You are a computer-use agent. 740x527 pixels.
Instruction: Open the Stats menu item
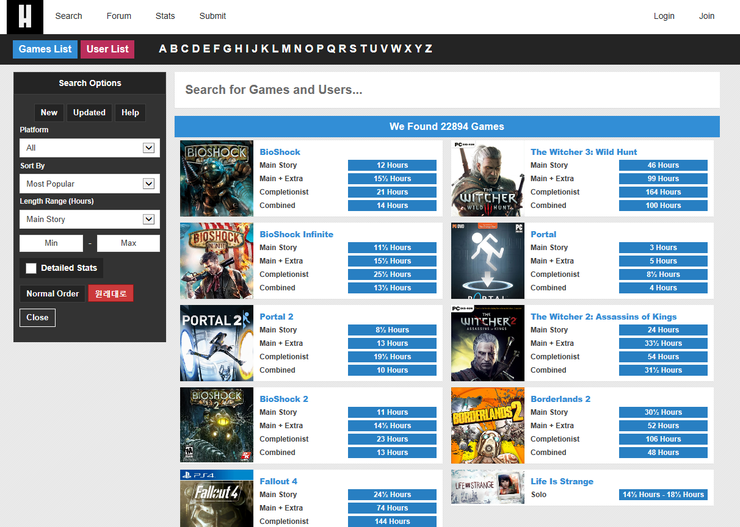pos(165,16)
